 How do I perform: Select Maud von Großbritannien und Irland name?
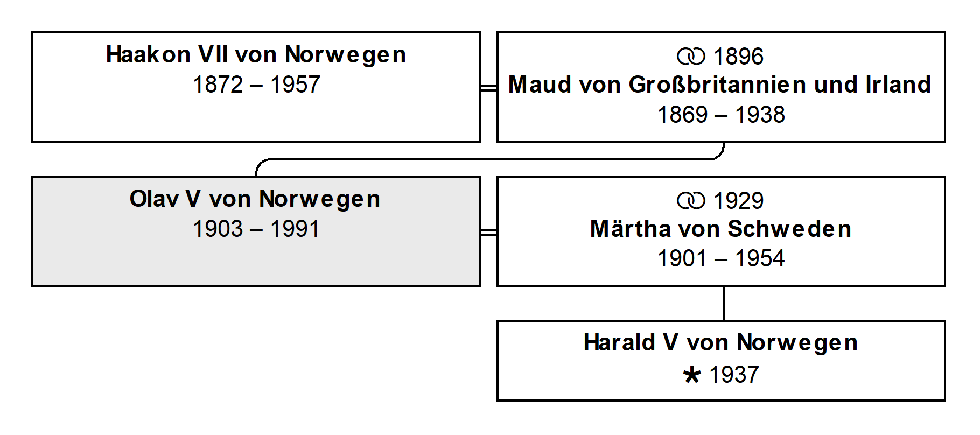[720, 85]
